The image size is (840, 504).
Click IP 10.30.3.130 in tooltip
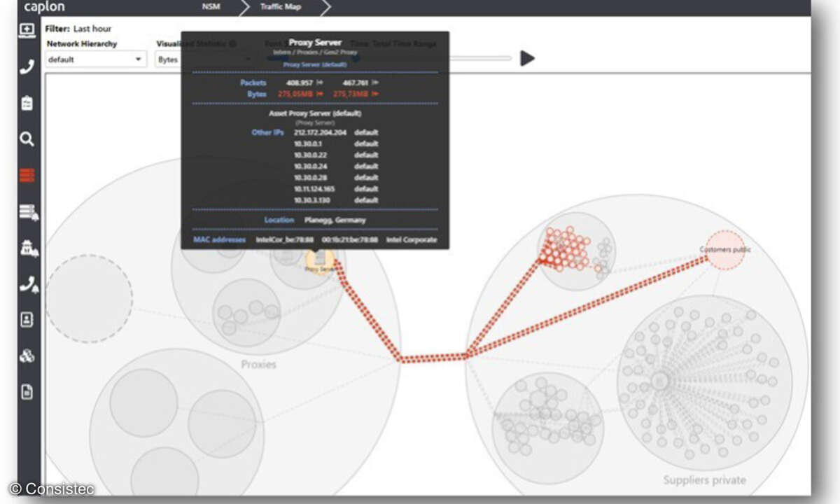(313, 200)
